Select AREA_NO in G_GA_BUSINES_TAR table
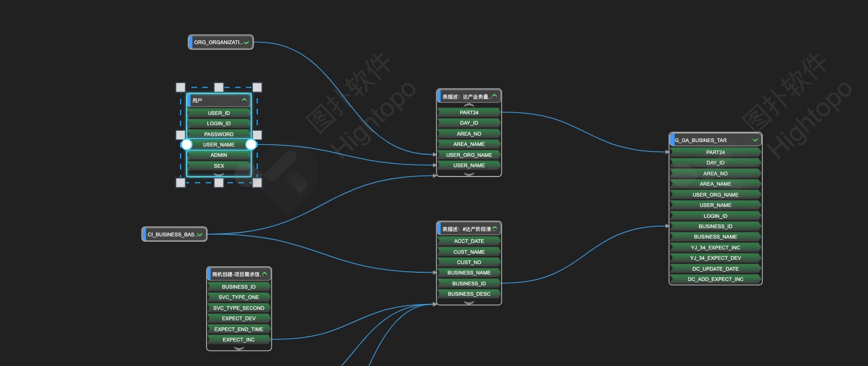Image resolution: width=868 pixels, height=366 pixels. coord(715,173)
